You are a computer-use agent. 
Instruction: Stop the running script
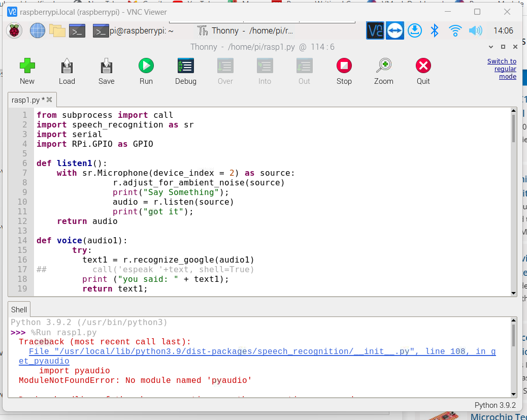click(x=344, y=71)
